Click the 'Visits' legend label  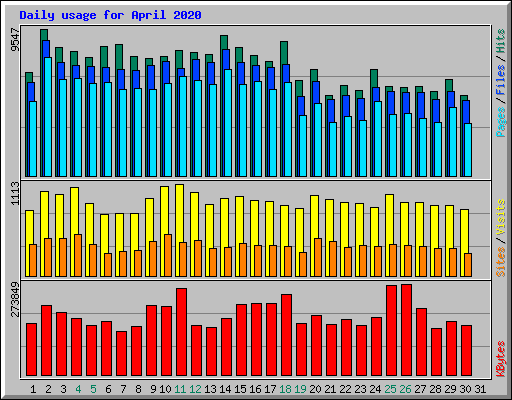coord(500,218)
